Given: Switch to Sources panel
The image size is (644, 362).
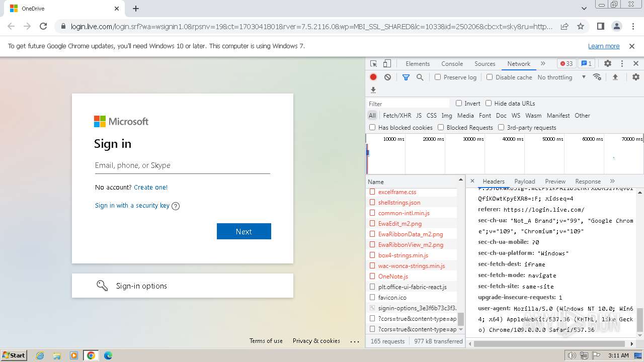Looking at the screenshot, I should 485,64.
